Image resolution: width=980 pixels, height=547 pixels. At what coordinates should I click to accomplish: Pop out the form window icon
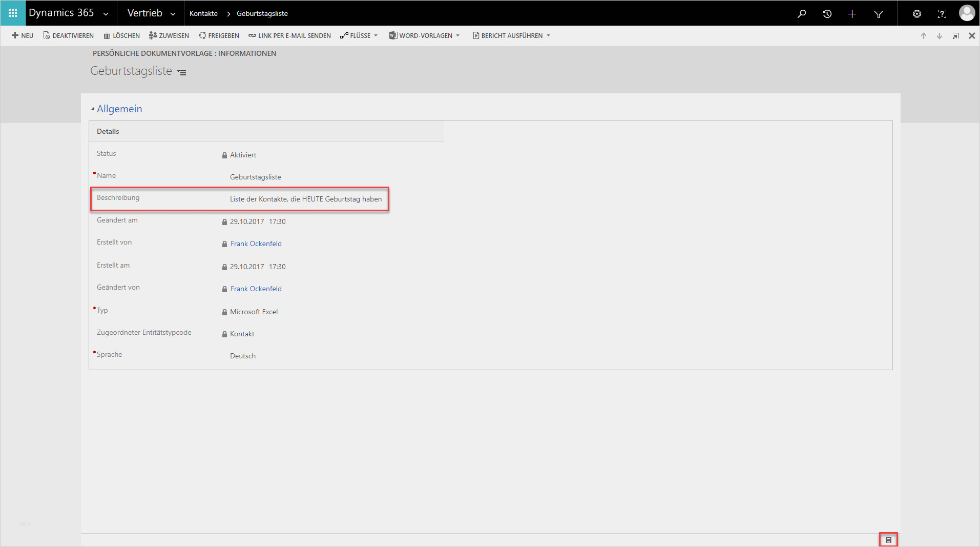(956, 36)
